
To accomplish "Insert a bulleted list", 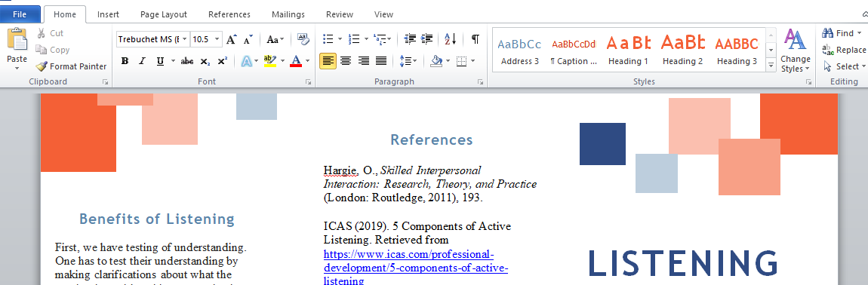I will [x=328, y=38].
